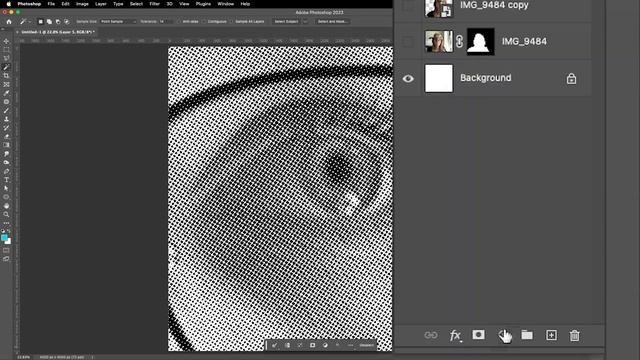Click Select and Mask button

[332, 22]
